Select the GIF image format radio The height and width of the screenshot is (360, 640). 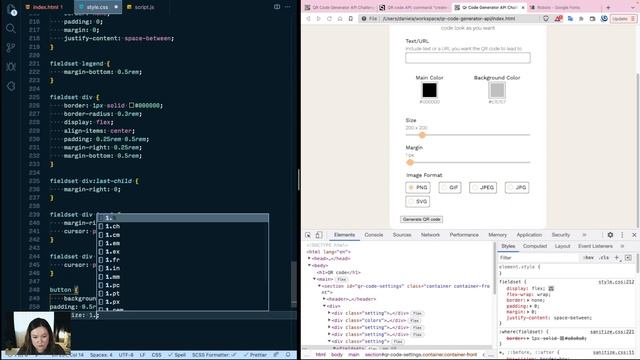pyautogui.click(x=444, y=187)
